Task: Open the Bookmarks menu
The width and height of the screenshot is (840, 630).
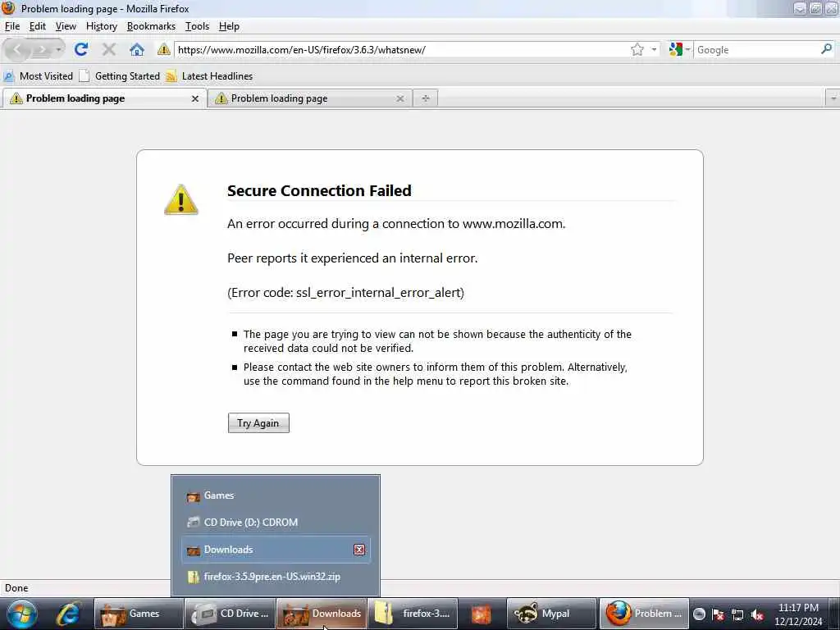Action: click(151, 26)
